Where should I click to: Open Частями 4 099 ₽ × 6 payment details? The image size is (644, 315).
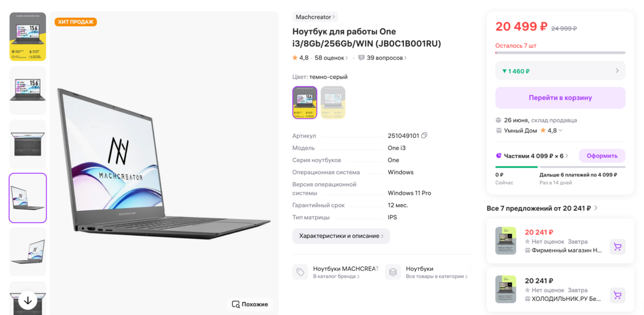532,156
